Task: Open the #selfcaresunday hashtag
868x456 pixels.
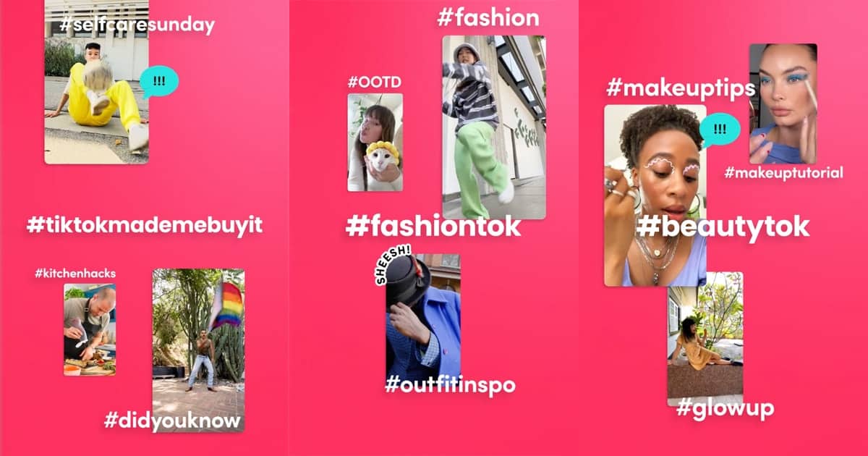Action: click(137, 25)
